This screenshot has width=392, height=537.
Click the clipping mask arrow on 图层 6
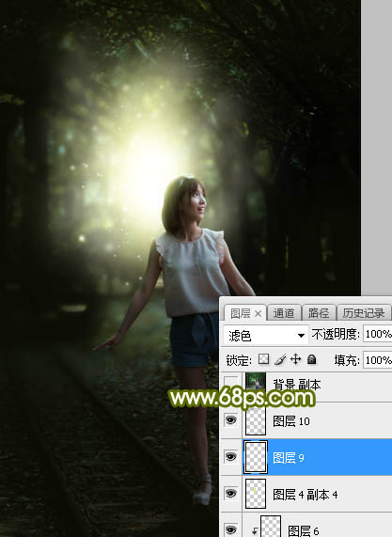[255, 530]
